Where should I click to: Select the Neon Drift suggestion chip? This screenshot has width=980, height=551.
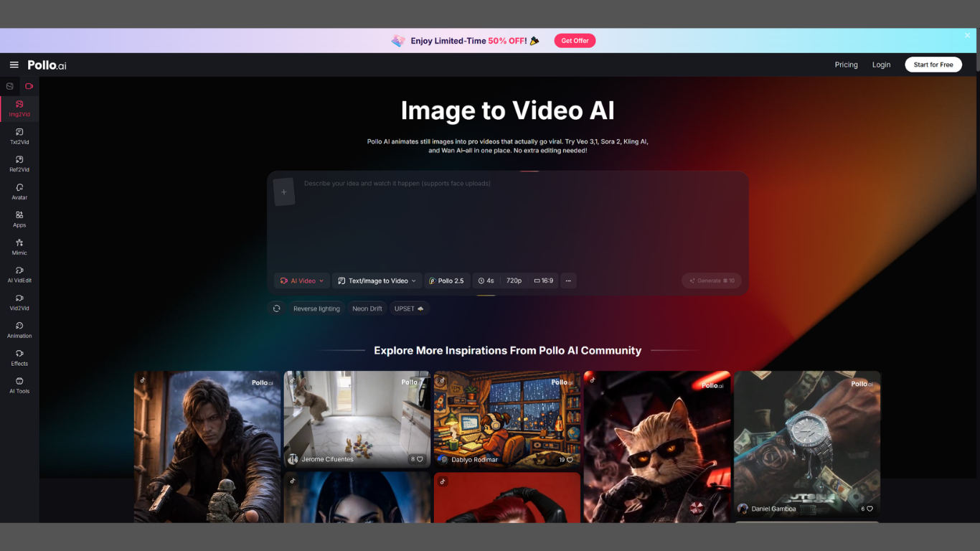(x=367, y=309)
